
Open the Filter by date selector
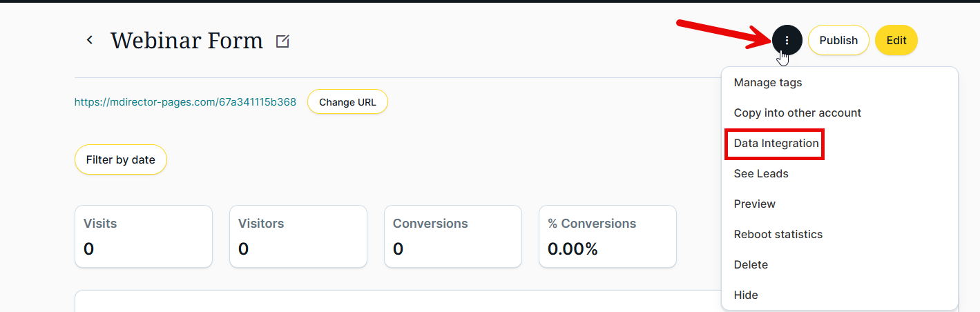[120, 159]
